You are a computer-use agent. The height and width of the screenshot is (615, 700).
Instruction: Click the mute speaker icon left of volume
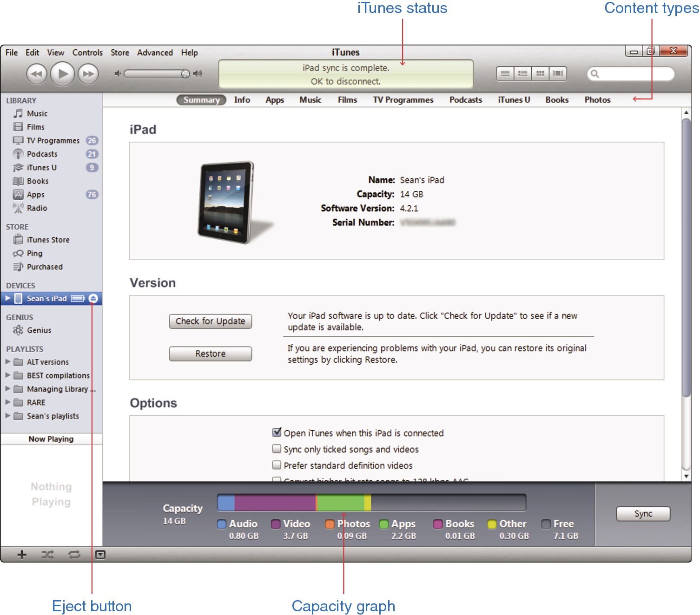click(x=118, y=73)
